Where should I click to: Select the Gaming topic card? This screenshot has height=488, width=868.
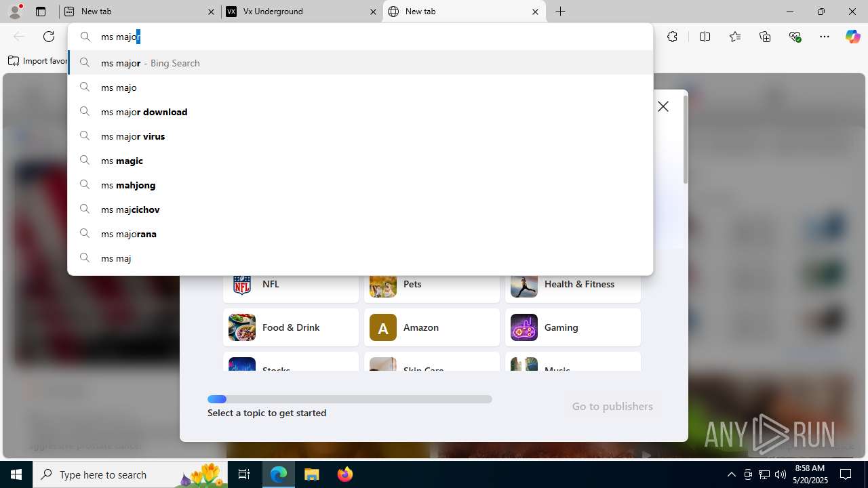(x=573, y=327)
